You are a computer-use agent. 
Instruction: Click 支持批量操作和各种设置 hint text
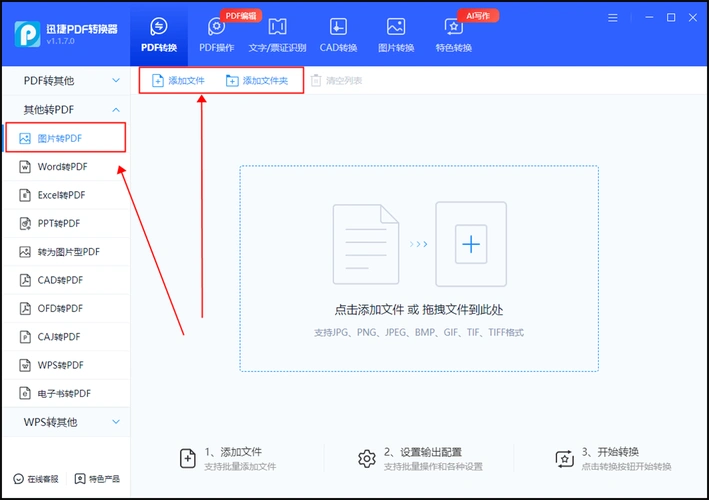(x=433, y=467)
